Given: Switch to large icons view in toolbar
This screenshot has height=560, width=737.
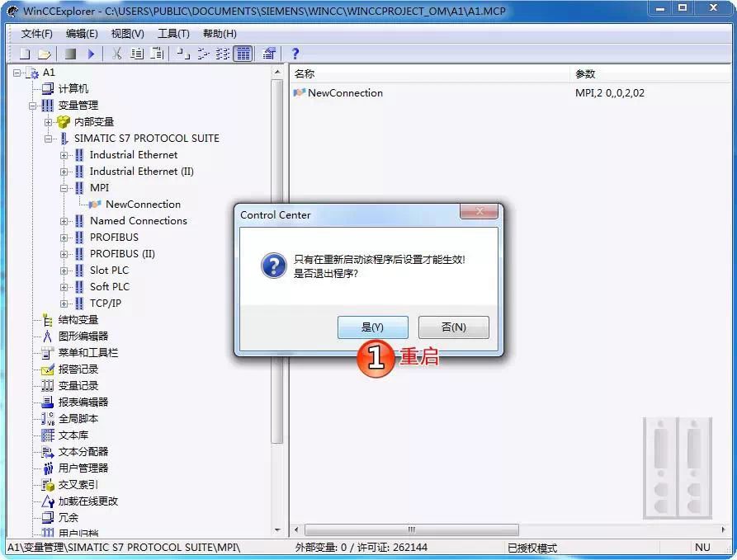Looking at the screenshot, I should [183, 54].
